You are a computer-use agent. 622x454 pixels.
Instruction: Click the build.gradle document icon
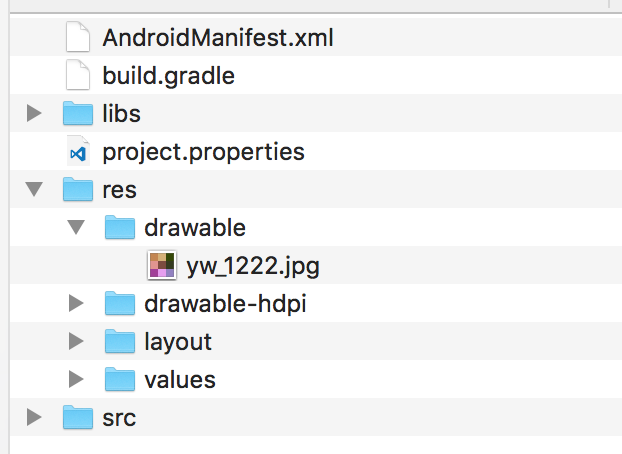(78, 76)
